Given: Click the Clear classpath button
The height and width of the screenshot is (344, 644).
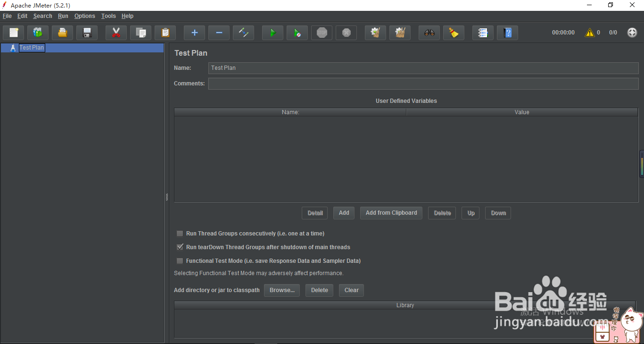Looking at the screenshot, I should [351, 290].
